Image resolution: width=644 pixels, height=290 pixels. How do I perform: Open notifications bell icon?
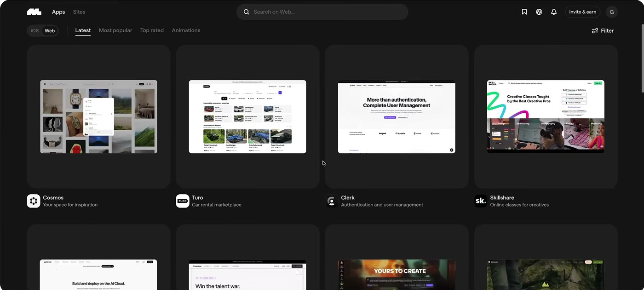554,12
